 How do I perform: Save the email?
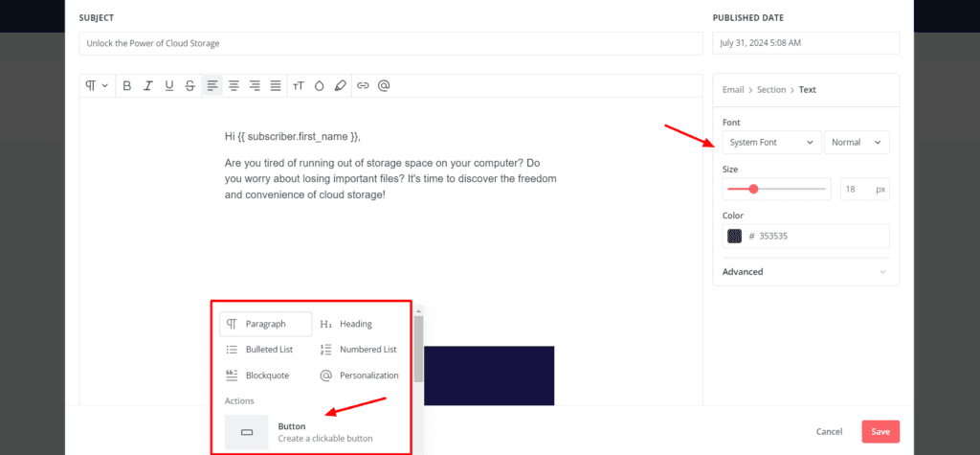880,431
